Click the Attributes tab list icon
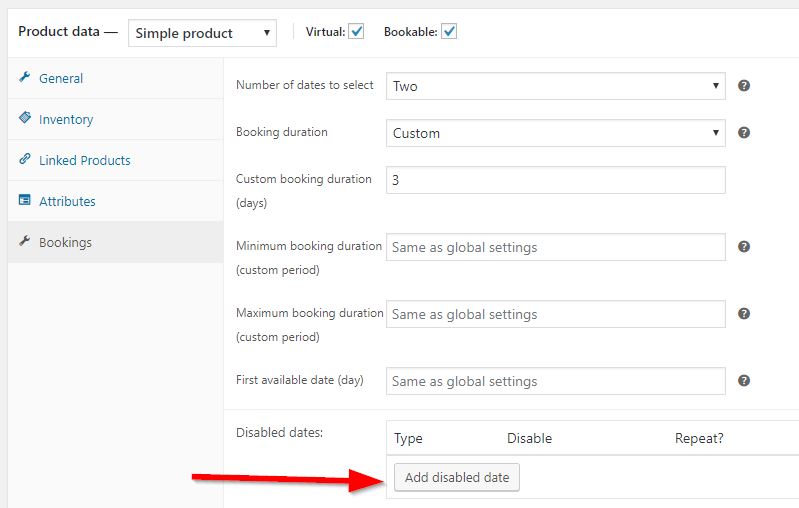This screenshot has width=799, height=508. (25, 201)
